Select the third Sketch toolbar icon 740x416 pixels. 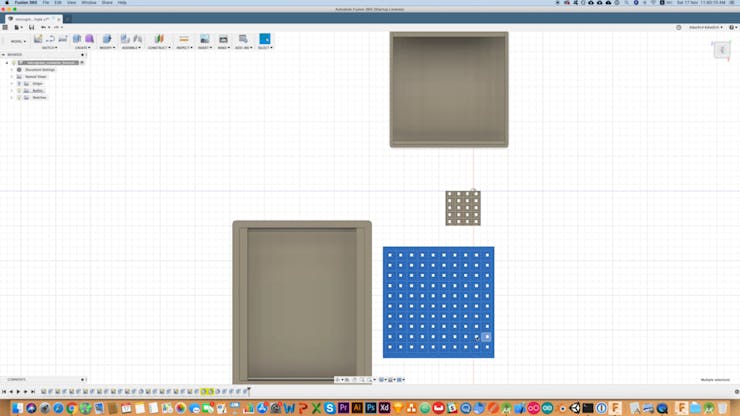click(x=63, y=39)
